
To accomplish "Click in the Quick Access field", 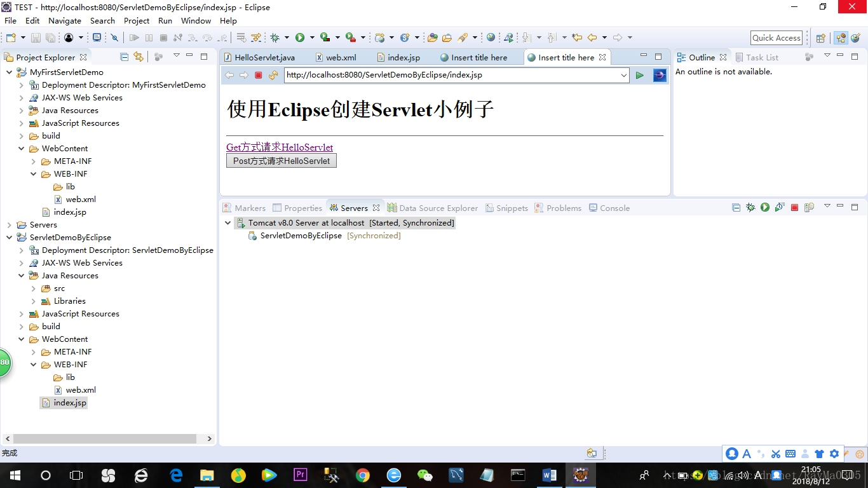I will coord(776,37).
